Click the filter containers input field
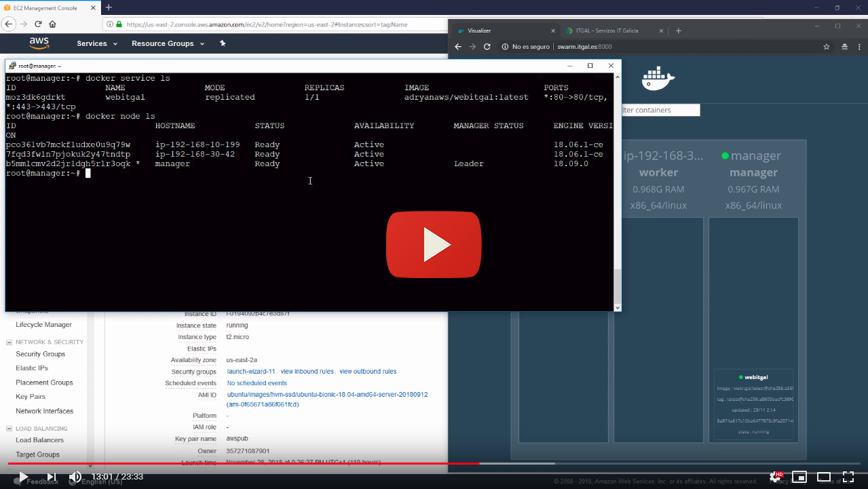868x489 pixels. [660, 110]
